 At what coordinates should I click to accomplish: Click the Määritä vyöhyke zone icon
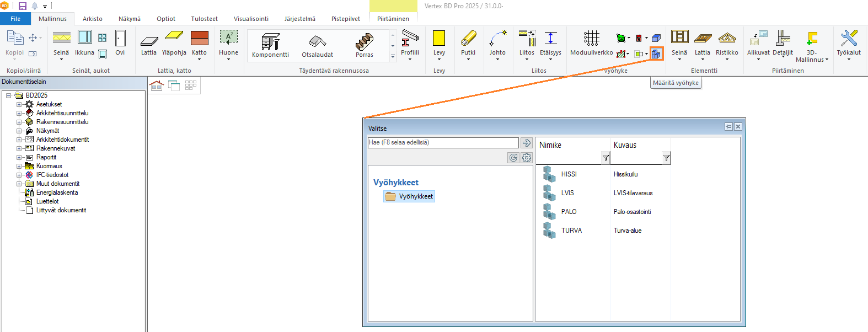[656, 54]
